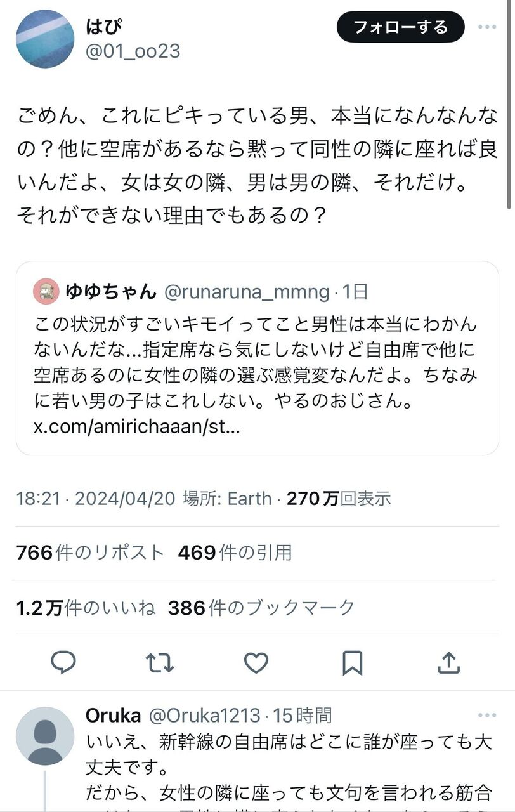Open はぴ's profile avatar
Viewport: 515px width, 812px height.
[x=45, y=39]
